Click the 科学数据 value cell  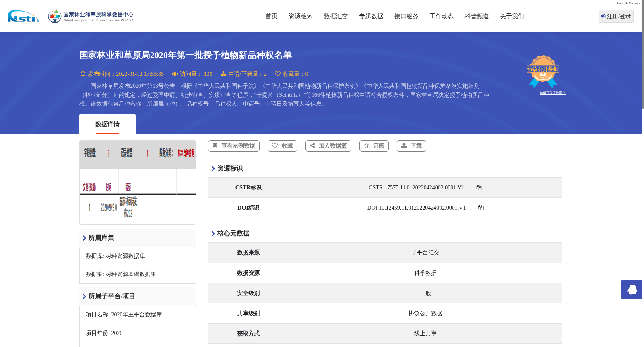[425, 273]
